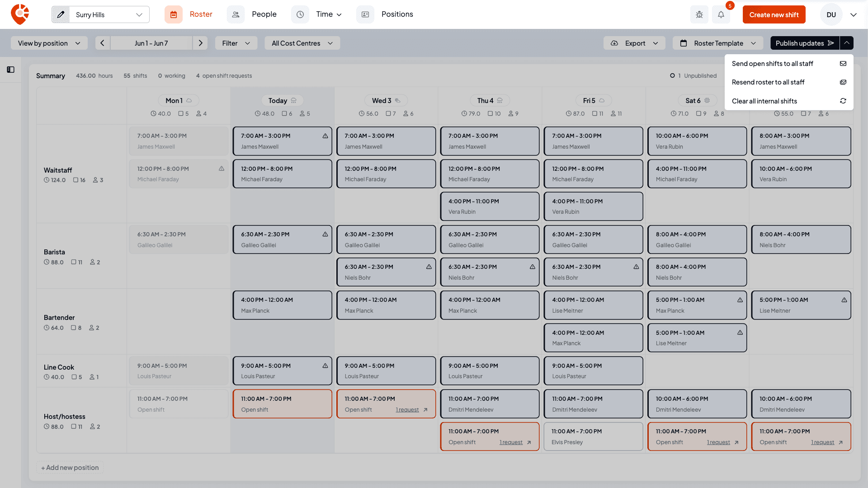
Task: Click refresh icon for Clear internal shifts
Action: coord(843,101)
